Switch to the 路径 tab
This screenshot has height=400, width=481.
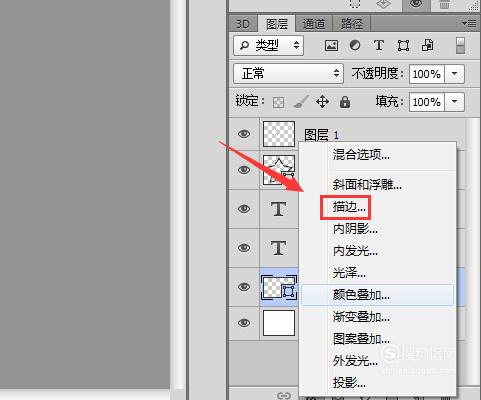point(352,24)
